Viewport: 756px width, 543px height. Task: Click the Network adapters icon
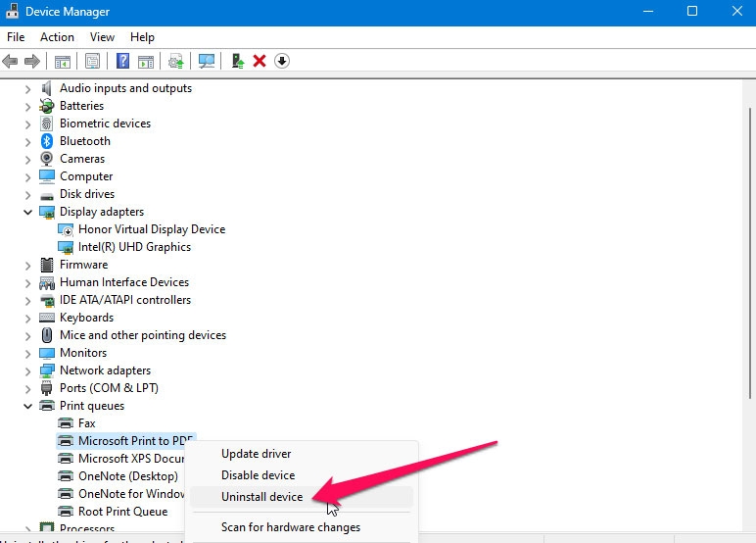point(47,370)
